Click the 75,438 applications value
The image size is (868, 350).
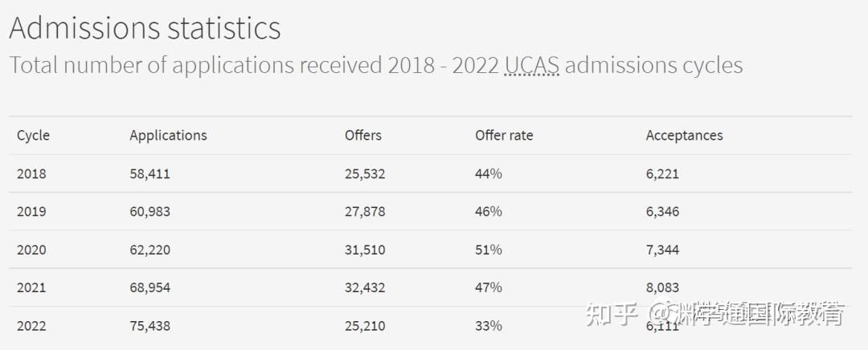(x=149, y=326)
